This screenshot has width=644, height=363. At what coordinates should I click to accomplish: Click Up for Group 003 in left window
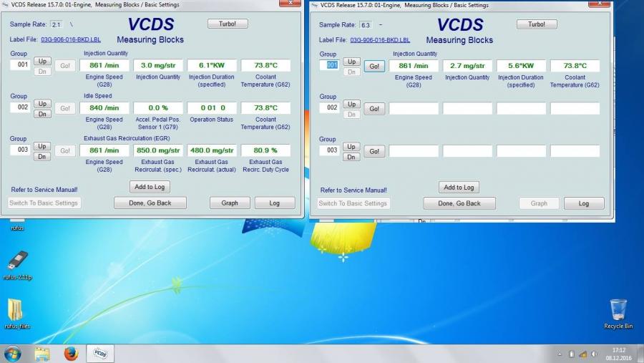(x=42, y=146)
